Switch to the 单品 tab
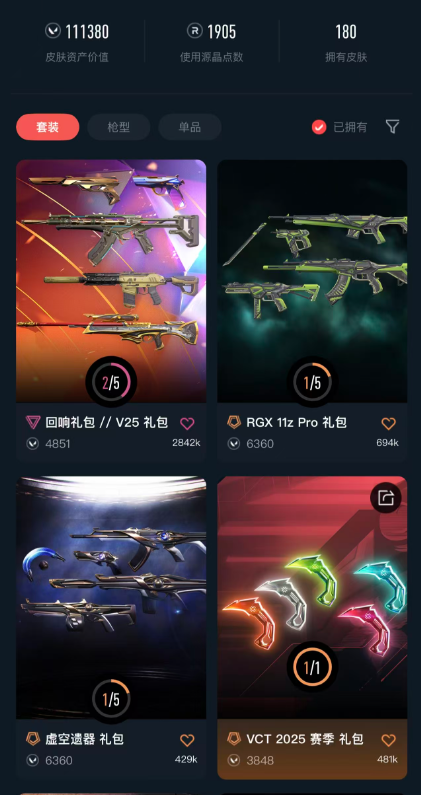The image size is (421, 795). click(190, 127)
